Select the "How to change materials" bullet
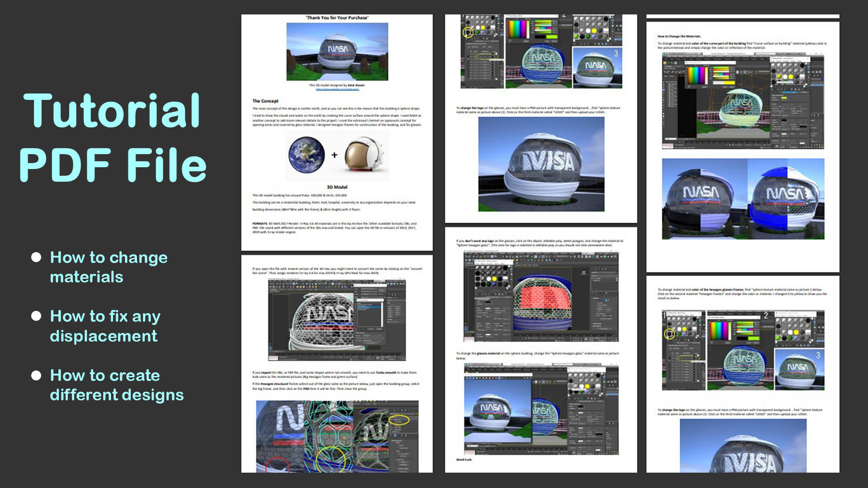 point(108,267)
